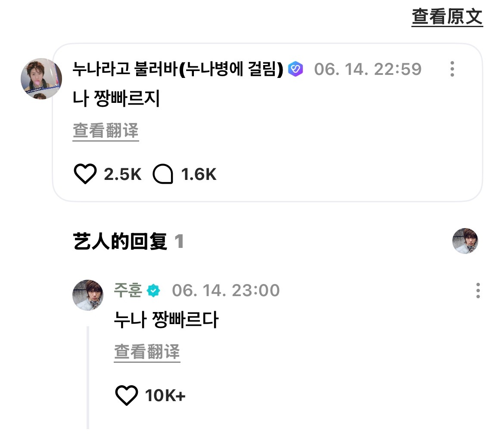Open comments bubble showing 1.6K
This screenshot has width=504, height=436.
tap(163, 174)
